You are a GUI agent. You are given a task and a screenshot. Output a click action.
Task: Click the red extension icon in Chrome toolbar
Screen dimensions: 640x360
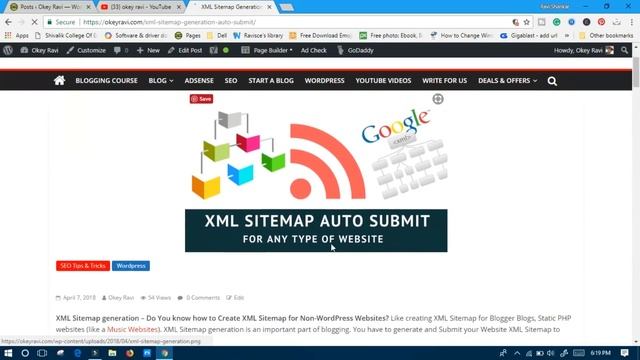click(601, 22)
